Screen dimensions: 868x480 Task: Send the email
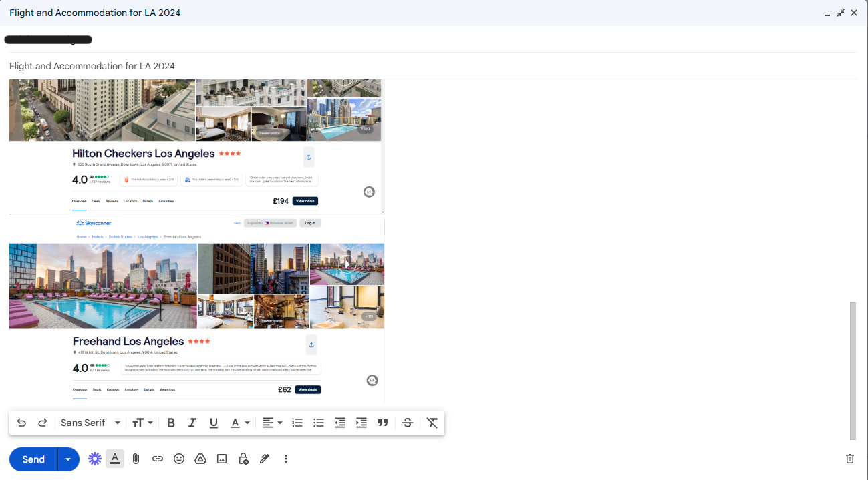tap(33, 459)
